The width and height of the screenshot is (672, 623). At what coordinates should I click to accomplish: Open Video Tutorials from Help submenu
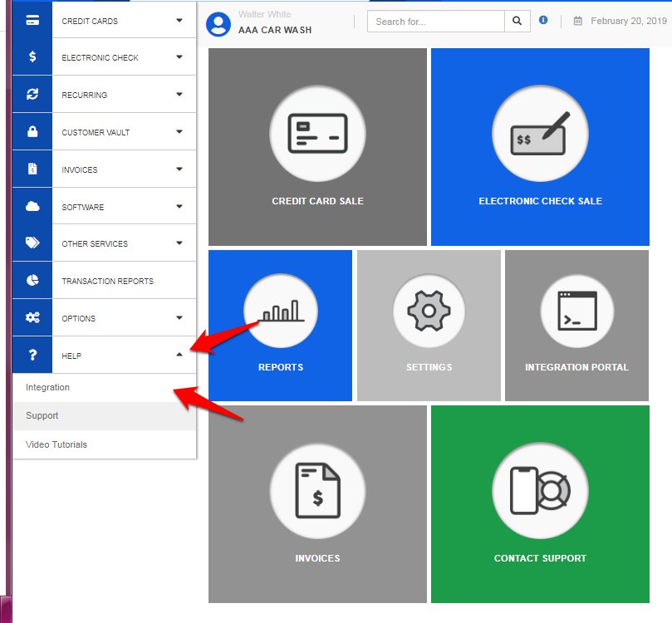pos(56,444)
